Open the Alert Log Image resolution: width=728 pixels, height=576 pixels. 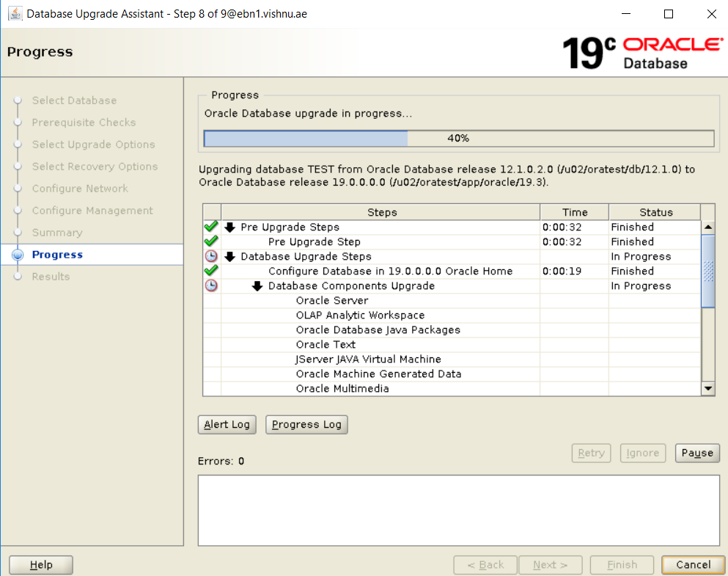(227, 425)
